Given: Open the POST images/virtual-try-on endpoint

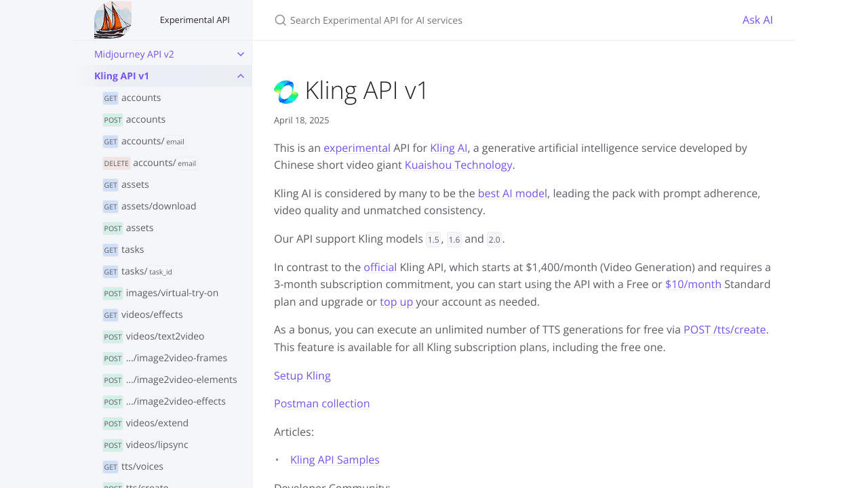Looking at the screenshot, I should 161,293.
